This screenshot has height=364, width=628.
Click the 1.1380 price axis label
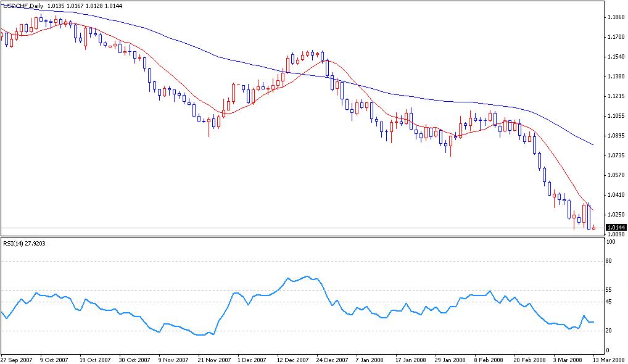pos(616,77)
